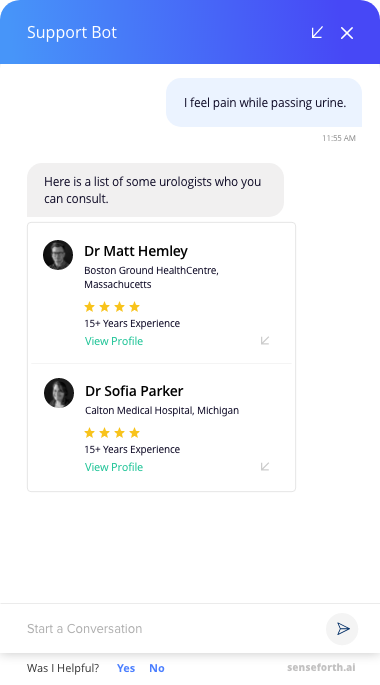Click the Support Bot header title
Screen dimensions: 380x685
tap(72, 32)
